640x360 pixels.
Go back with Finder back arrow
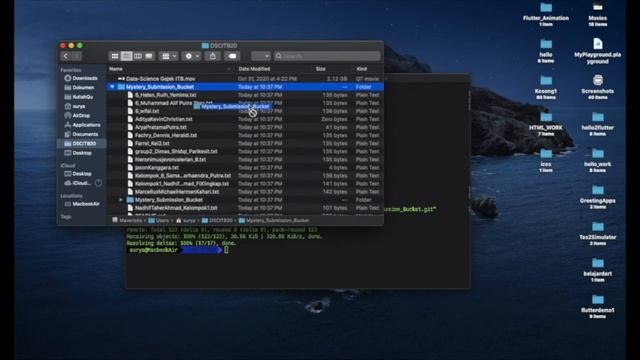tap(66, 56)
